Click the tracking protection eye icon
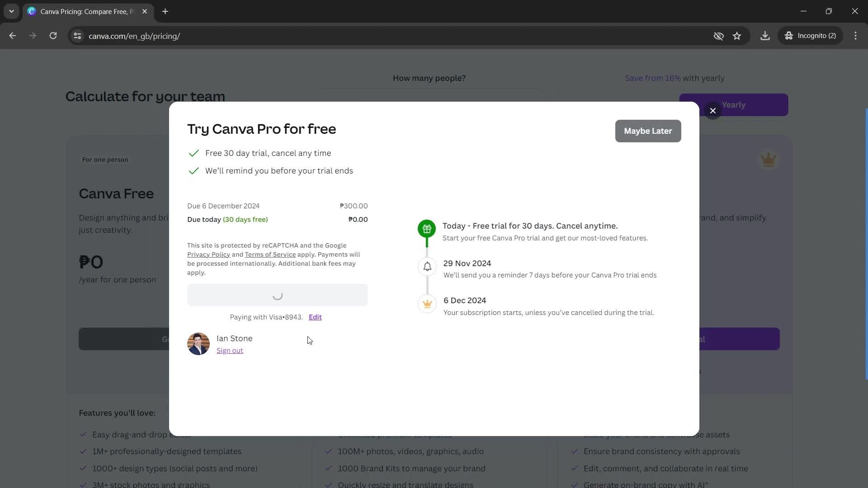868x488 pixels. click(718, 36)
